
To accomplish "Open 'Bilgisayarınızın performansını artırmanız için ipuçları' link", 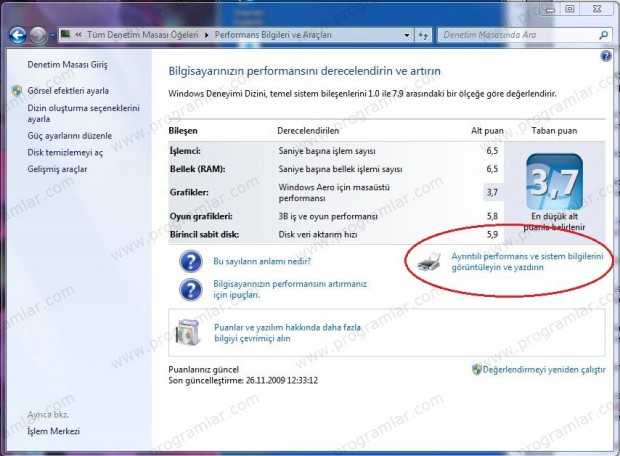I will click(290, 289).
